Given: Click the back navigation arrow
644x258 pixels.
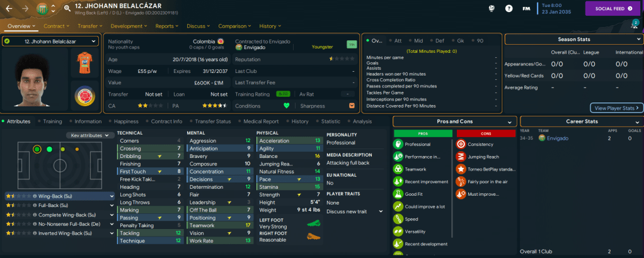Looking at the screenshot, I should click(9, 9).
